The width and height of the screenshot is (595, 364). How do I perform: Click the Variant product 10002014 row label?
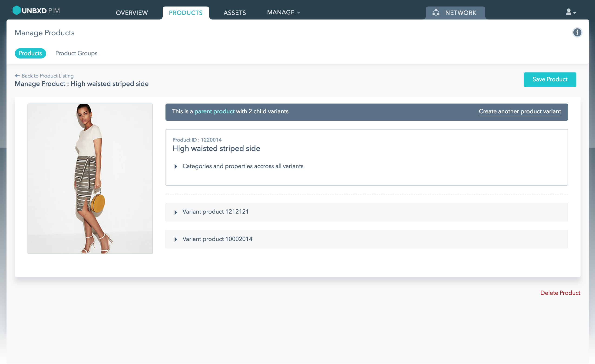tap(217, 239)
